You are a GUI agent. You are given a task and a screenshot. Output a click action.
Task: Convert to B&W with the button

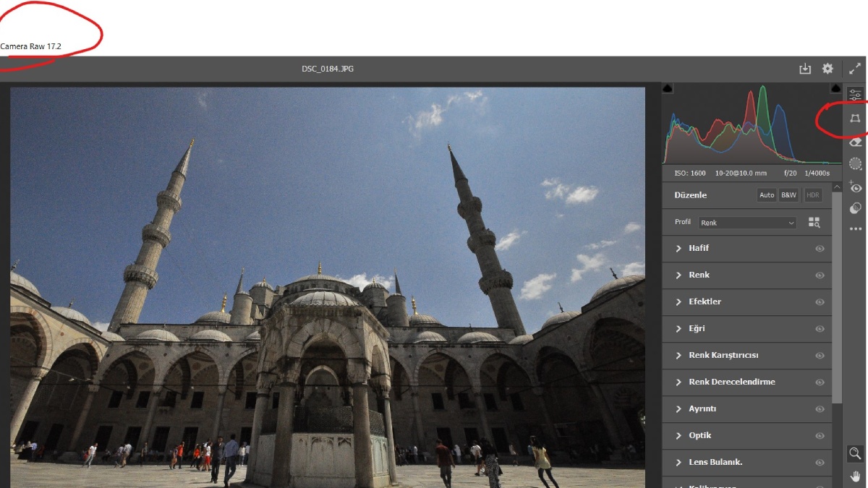(x=788, y=195)
